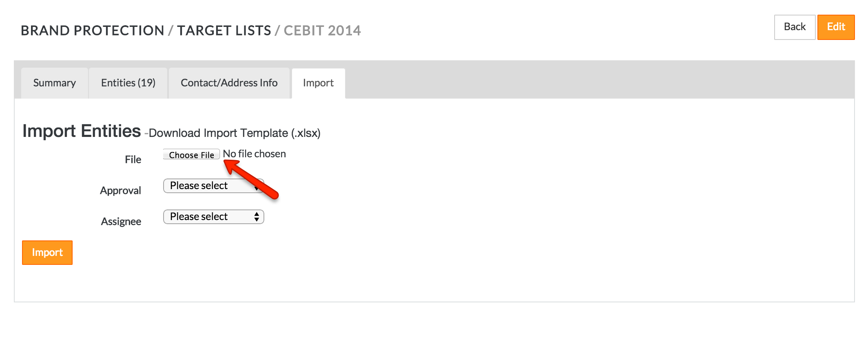Open the TARGET LISTS breadcrumb link
This screenshot has width=868, height=348.
[225, 30]
